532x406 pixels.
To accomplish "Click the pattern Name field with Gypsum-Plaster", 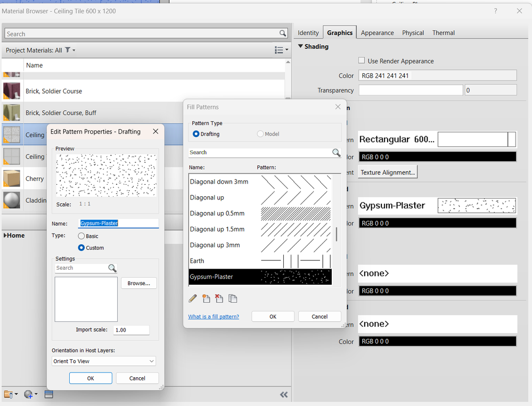I will coord(118,223).
